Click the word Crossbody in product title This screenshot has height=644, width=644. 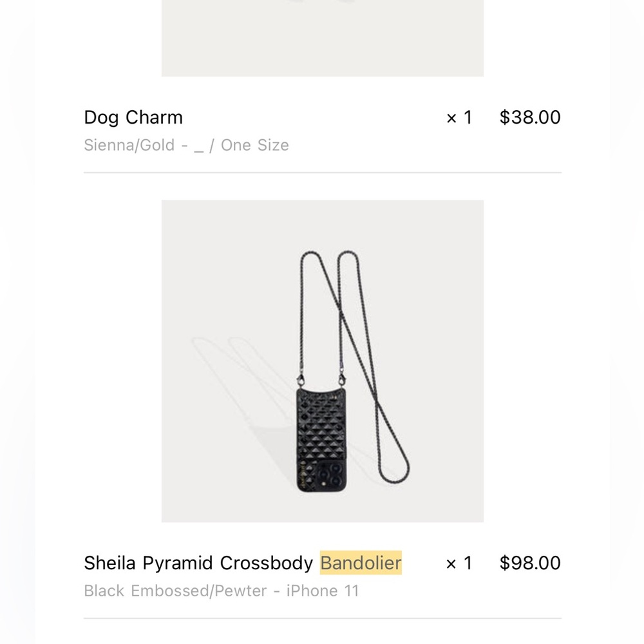[267, 563]
